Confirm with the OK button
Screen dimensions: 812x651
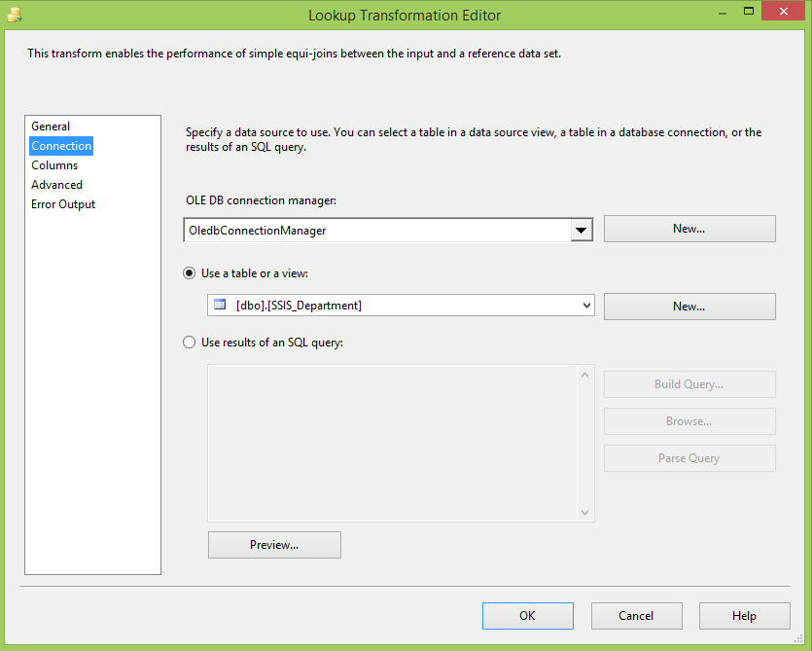pyautogui.click(x=528, y=616)
